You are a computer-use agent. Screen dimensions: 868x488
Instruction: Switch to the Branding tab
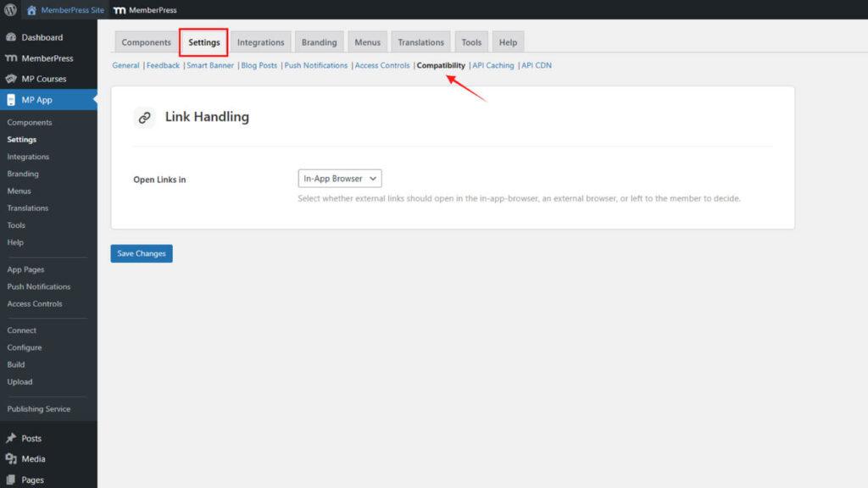(319, 42)
